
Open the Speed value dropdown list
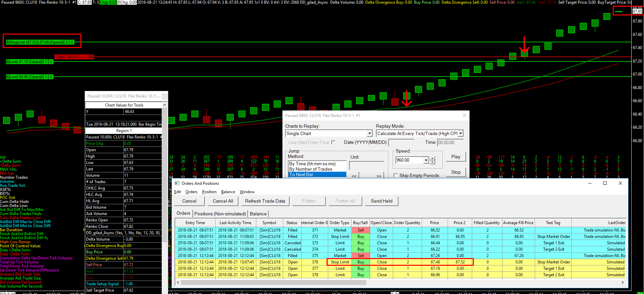coord(426,160)
